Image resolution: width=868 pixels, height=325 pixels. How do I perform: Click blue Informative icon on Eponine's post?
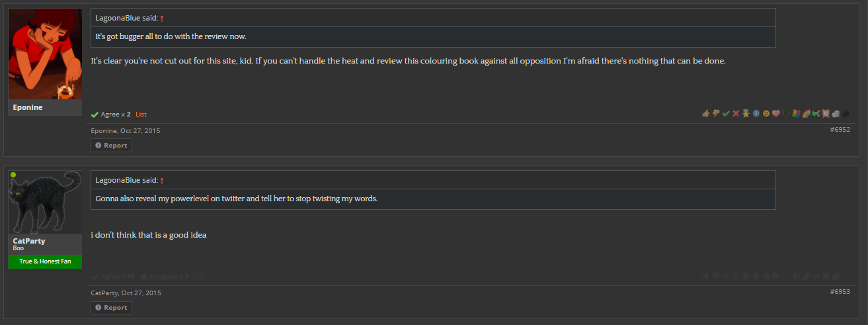click(x=756, y=113)
